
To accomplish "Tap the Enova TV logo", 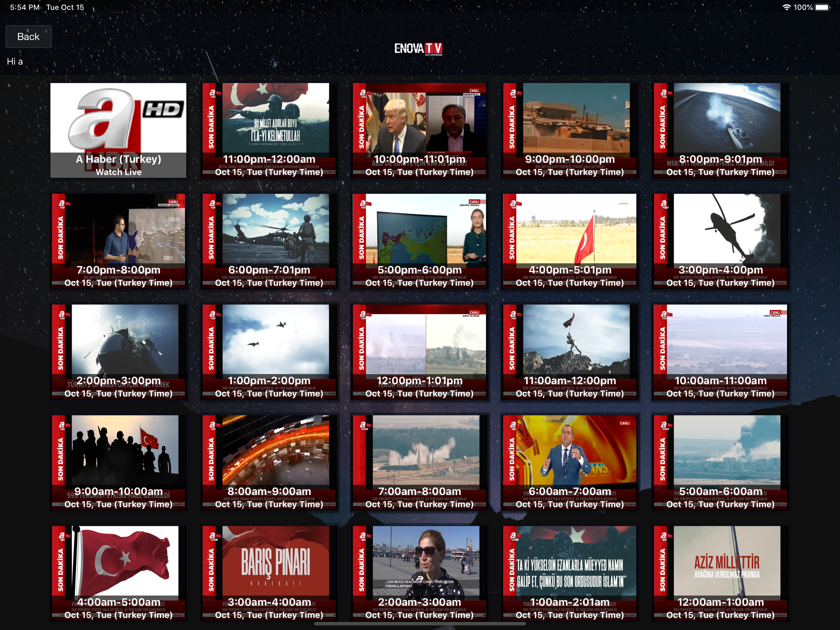I will (418, 49).
